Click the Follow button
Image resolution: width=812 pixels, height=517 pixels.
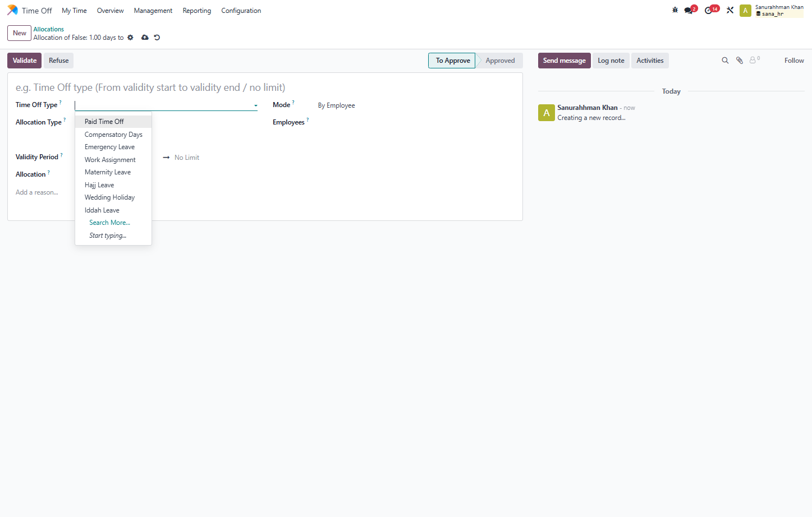(794, 61)
